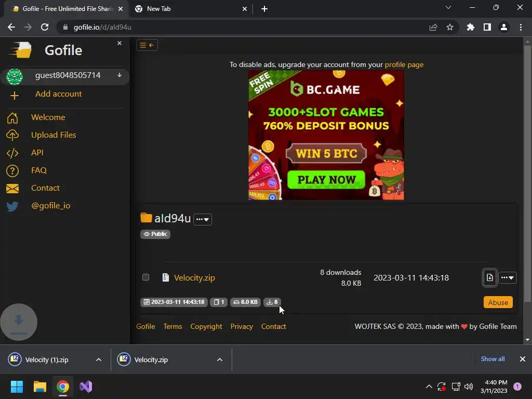Open the @gofile_io Twitter link
This screenshot has width=532, height=399.
click(51, 206)
